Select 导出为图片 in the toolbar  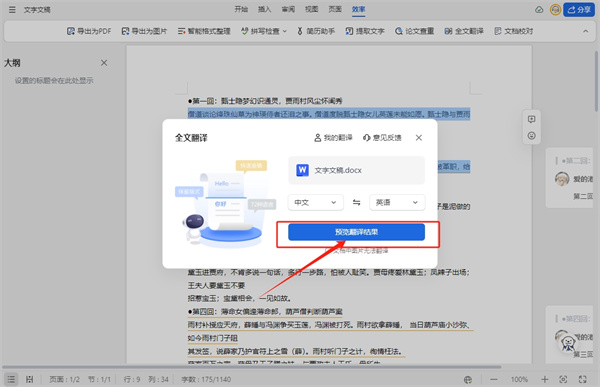point(144,31)
